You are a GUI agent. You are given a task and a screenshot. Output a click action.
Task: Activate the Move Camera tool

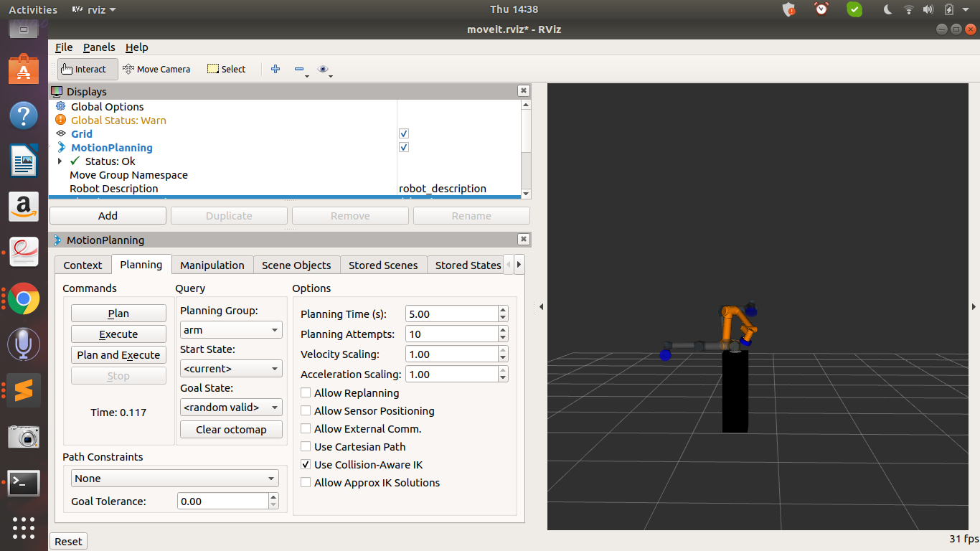coord(157,69)
